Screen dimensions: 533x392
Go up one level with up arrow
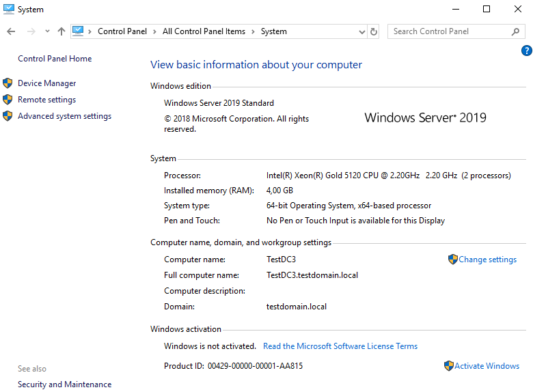pos(61,31)
